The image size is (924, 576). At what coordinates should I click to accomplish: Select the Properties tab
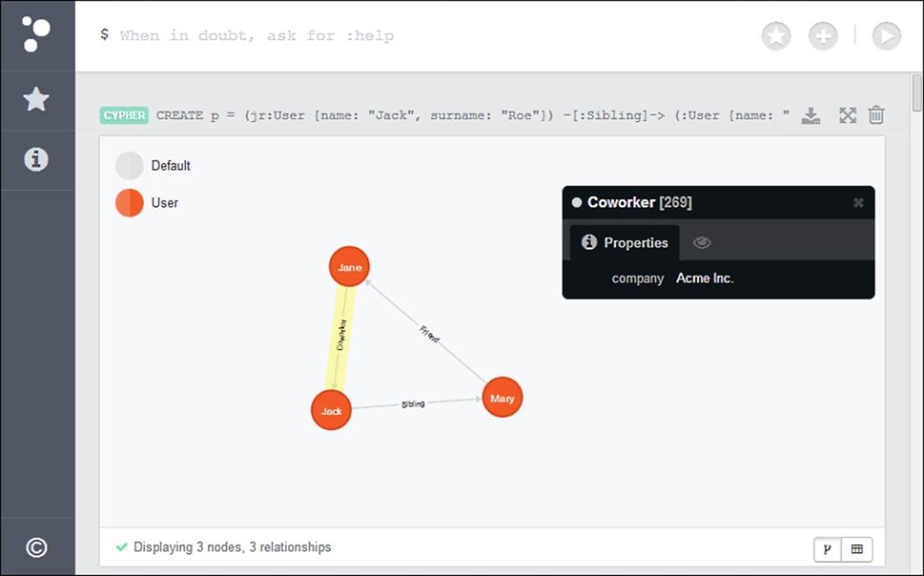click(x=625, y=242)
